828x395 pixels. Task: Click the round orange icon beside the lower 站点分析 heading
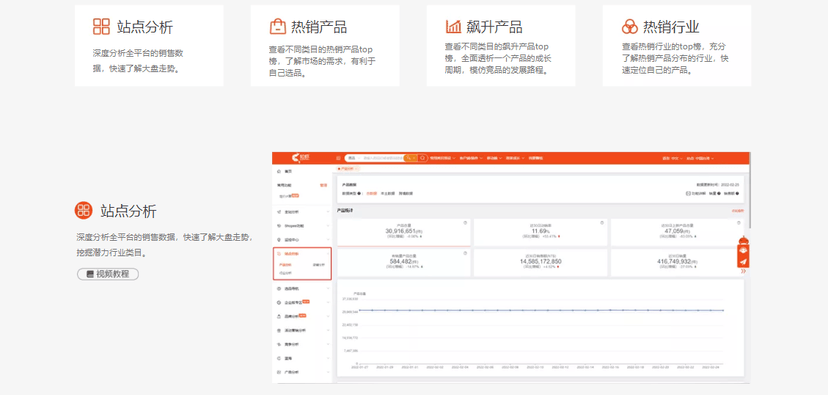coord(83,210)
